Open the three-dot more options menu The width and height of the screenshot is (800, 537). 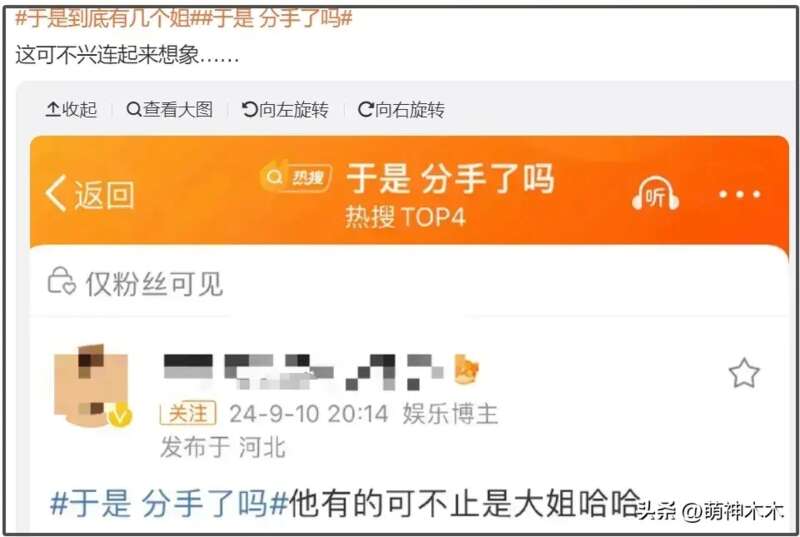[x=739, y=194]
